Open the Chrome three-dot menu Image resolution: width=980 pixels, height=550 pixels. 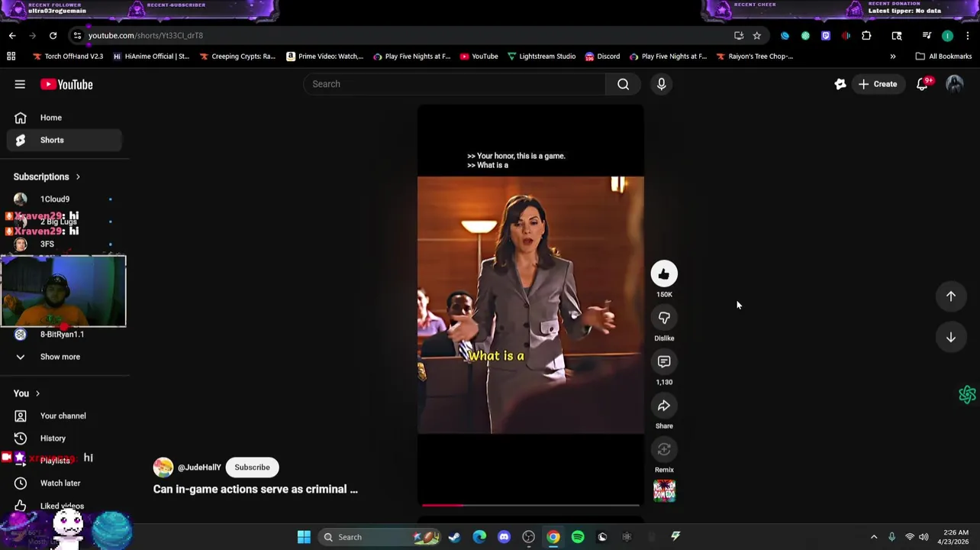point(967,35)
